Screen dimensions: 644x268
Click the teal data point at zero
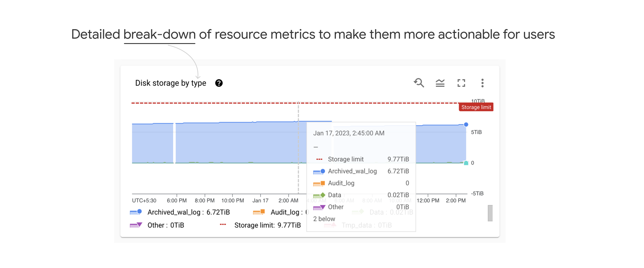click(x=466, y=163)
